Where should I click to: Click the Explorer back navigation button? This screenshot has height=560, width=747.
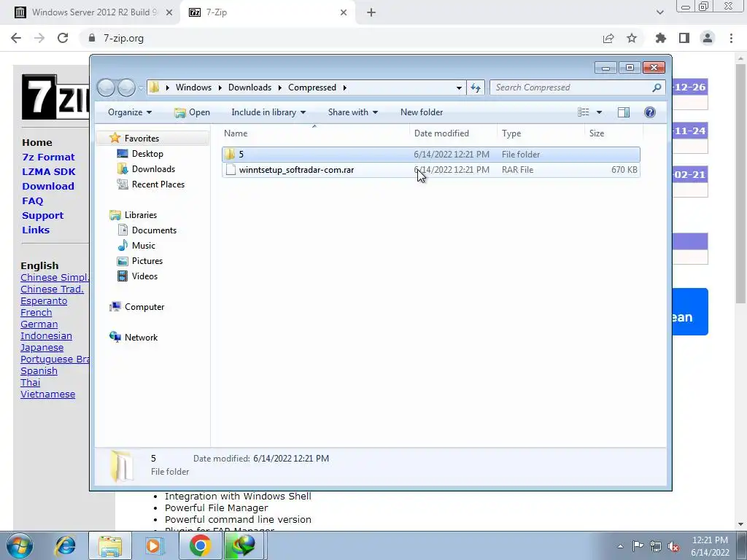106,87
